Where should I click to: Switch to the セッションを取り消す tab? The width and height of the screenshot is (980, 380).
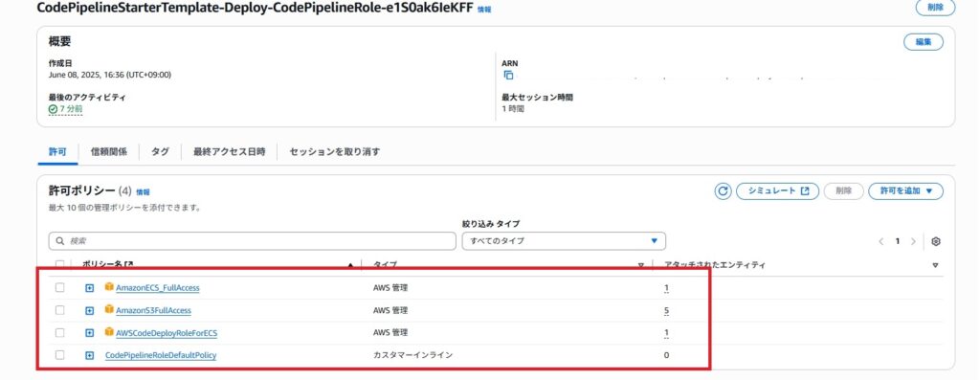(334, 152)
